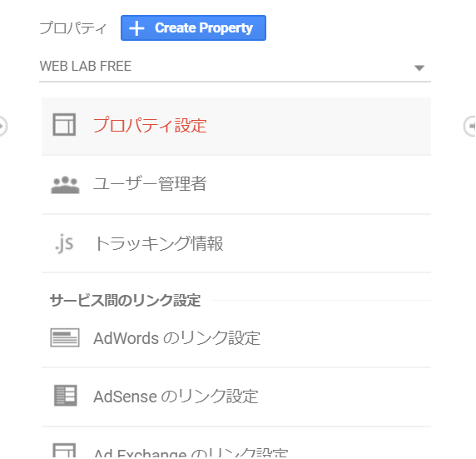Click the right column arrow circle icon
This screenshot has width=476, height=459.
470,126
